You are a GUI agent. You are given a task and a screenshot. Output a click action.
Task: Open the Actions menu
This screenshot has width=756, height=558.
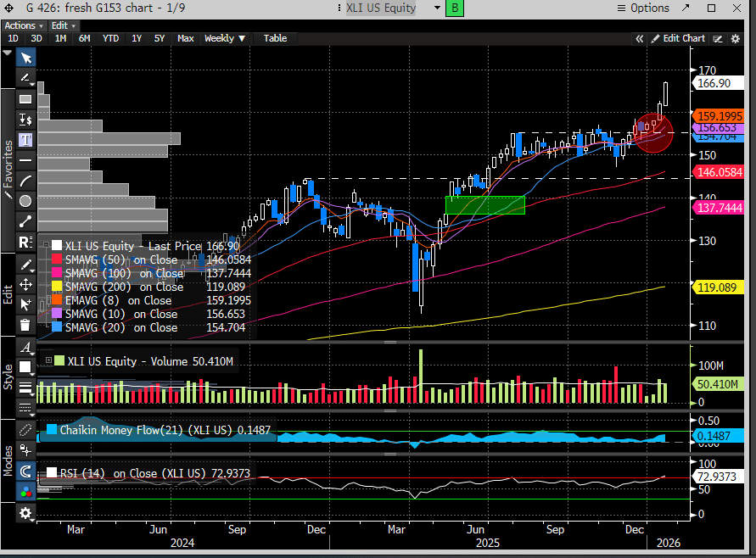pos(24,25)
